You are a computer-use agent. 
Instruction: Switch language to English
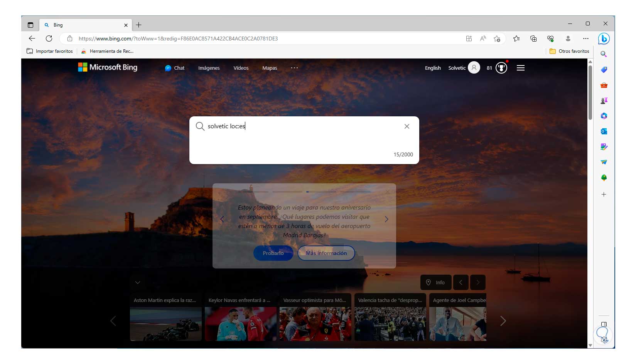(x=433, y=68)
